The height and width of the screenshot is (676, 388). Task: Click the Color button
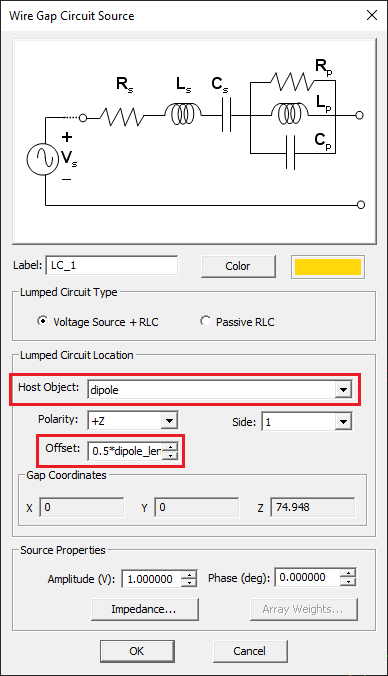pos(238,266)
